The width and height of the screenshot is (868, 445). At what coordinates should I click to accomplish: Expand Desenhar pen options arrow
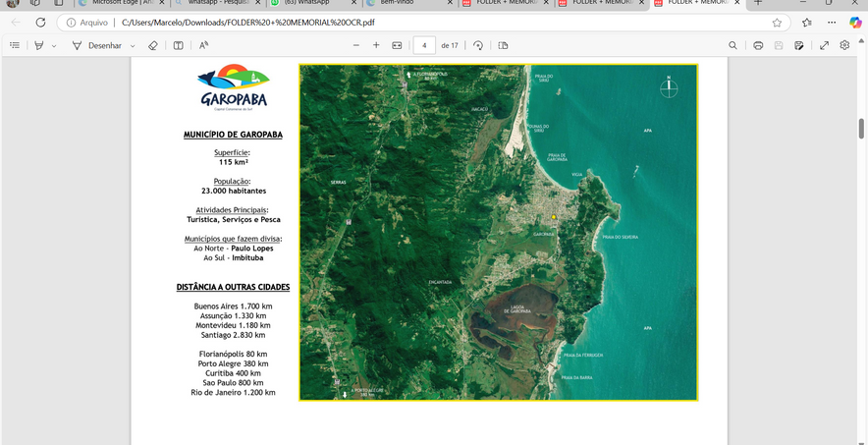click(x=133, y=46)
